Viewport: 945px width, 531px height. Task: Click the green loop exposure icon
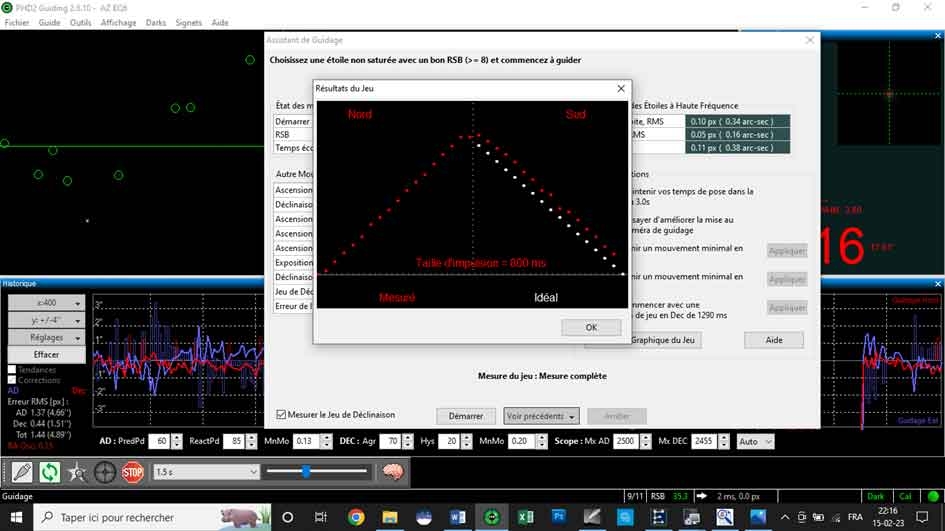point(49,472)
